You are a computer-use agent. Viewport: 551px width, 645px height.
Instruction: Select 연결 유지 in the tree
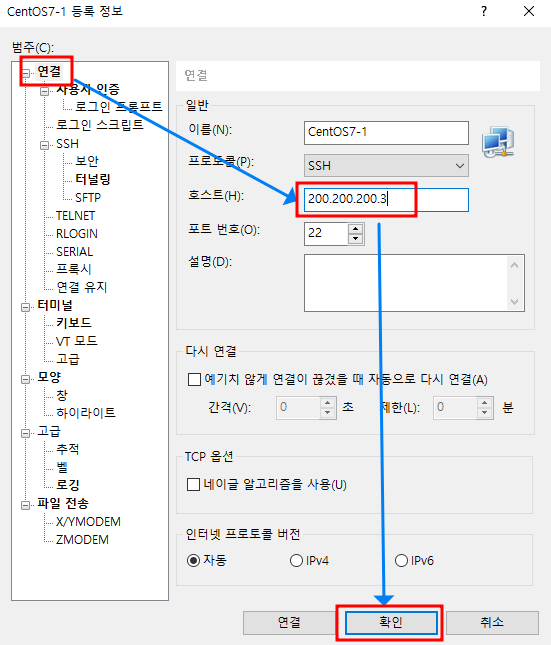(x=81, y=287)
